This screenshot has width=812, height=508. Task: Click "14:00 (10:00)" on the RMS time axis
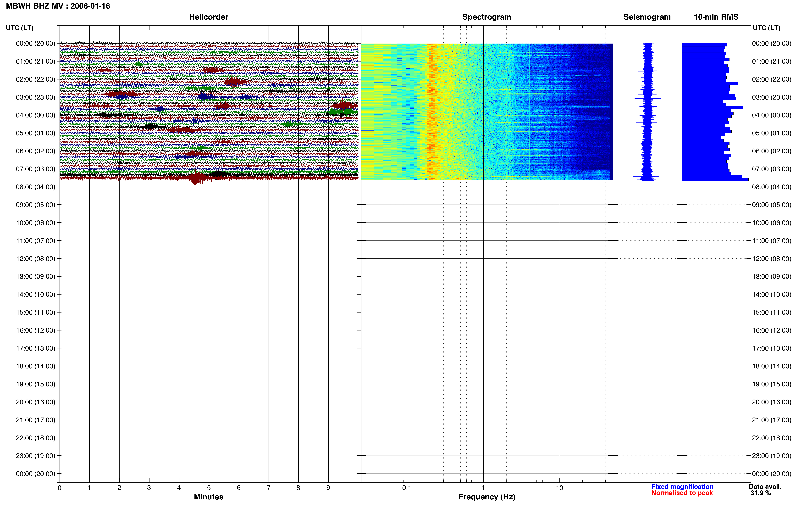coord(771,295)
